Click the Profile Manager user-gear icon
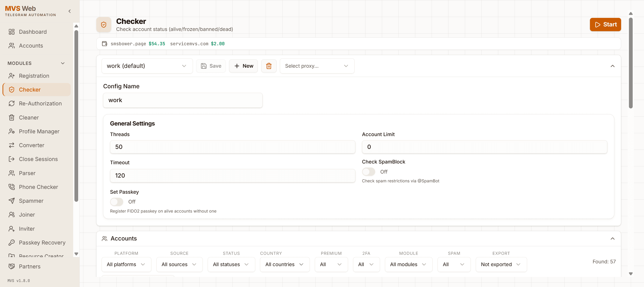 click(x=12, y=131)
